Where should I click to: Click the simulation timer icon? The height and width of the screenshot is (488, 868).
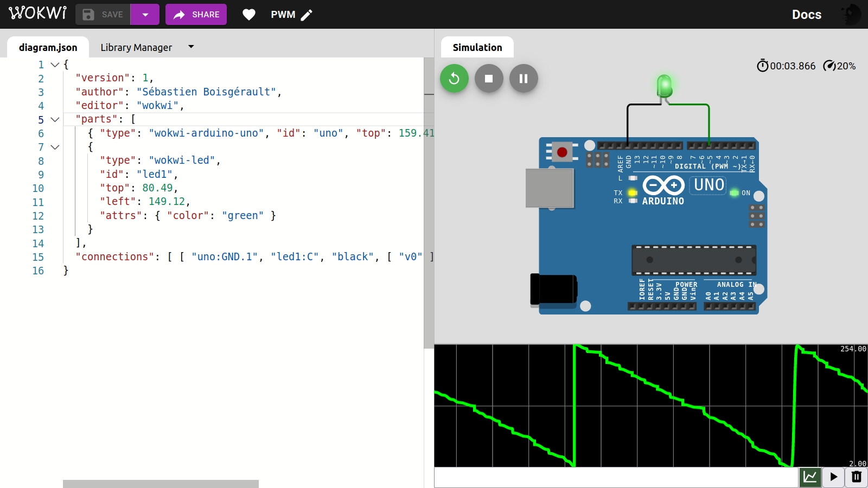pos(763,66)
